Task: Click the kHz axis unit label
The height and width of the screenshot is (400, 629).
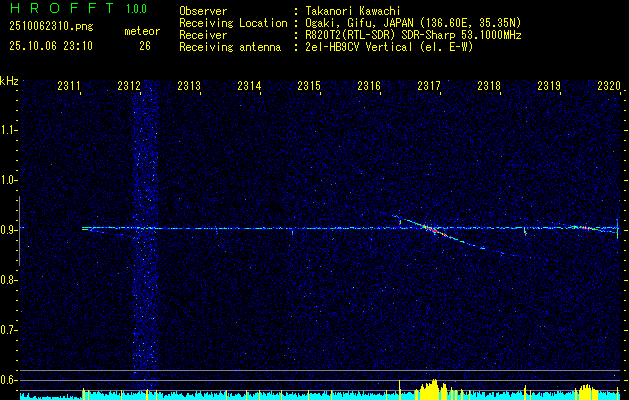Action: [x=9, y=81]
